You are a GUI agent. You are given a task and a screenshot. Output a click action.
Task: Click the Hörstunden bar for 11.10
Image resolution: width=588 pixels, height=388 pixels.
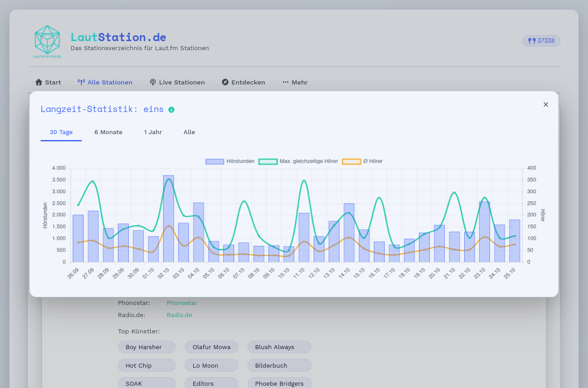click(x=304, y=238)
